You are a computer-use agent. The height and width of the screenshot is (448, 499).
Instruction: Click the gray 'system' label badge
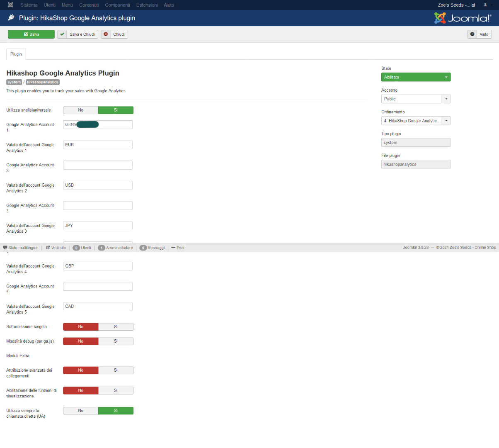14,82
